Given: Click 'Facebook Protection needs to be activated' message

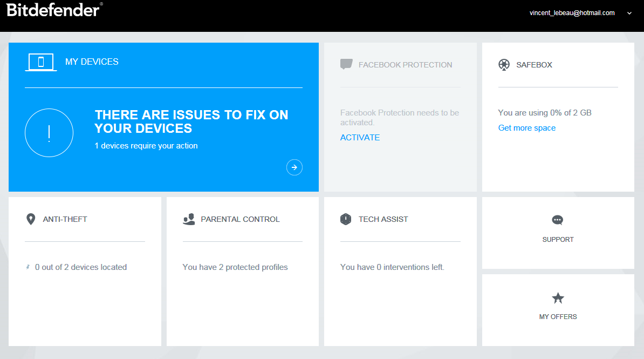Looking at the screenshot, I should pos(400,117).
